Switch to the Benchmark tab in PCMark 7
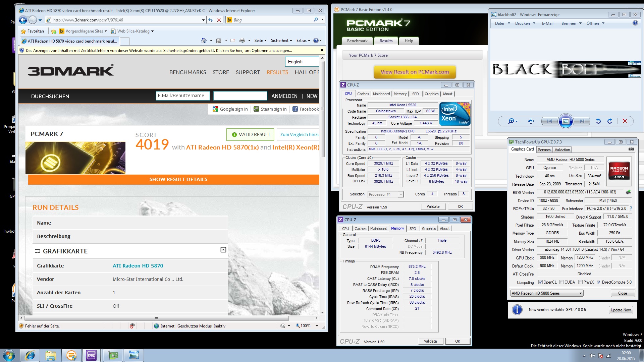This screenshot has width=644, height=362. tap(357, 41)
